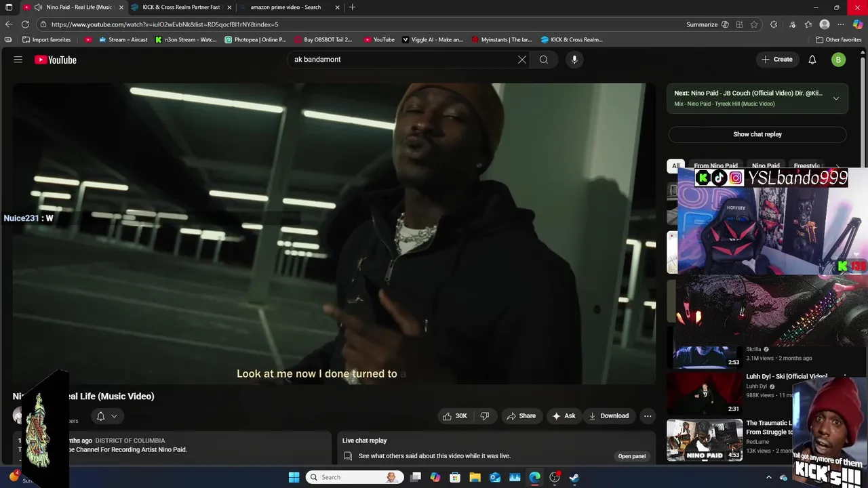
Task: Start voice search with microphone icon
Action: click(574, 60)
